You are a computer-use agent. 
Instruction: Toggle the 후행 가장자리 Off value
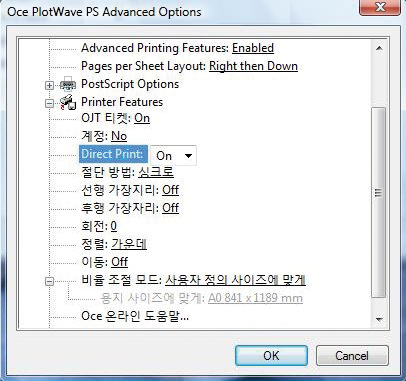pyautogui.click(x=171, y=208)
